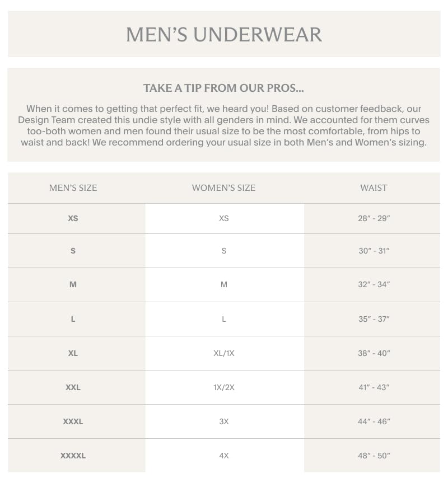Select the Women's Size column header

coord(224,188)
